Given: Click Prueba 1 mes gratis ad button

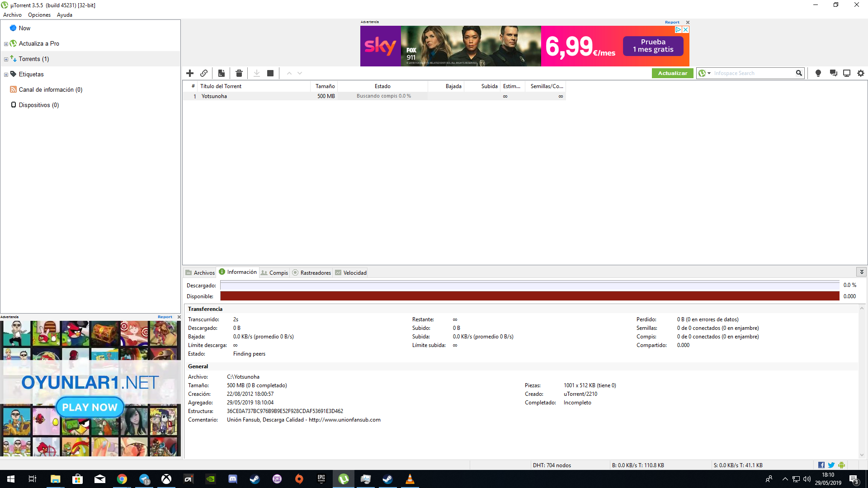Looking at the screenshot, I should [x=653, y=46].
